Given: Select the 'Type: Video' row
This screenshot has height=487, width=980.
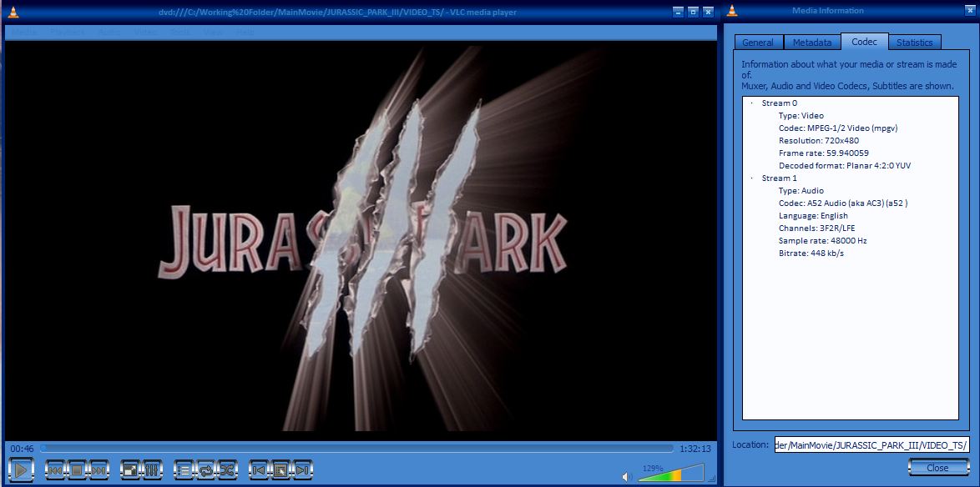Looking at the screenshot, I should pos(801,116).
